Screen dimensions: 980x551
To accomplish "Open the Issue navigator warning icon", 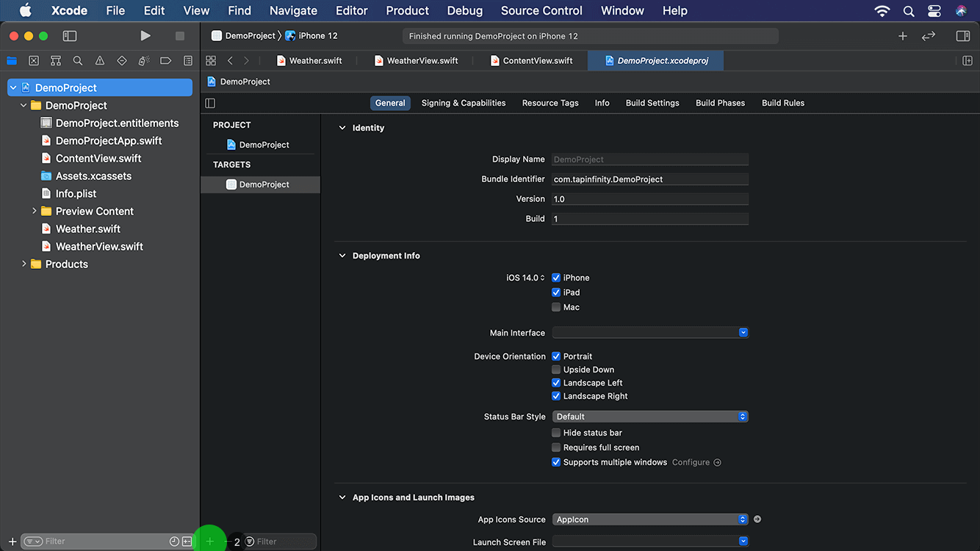I will (100, 61).
